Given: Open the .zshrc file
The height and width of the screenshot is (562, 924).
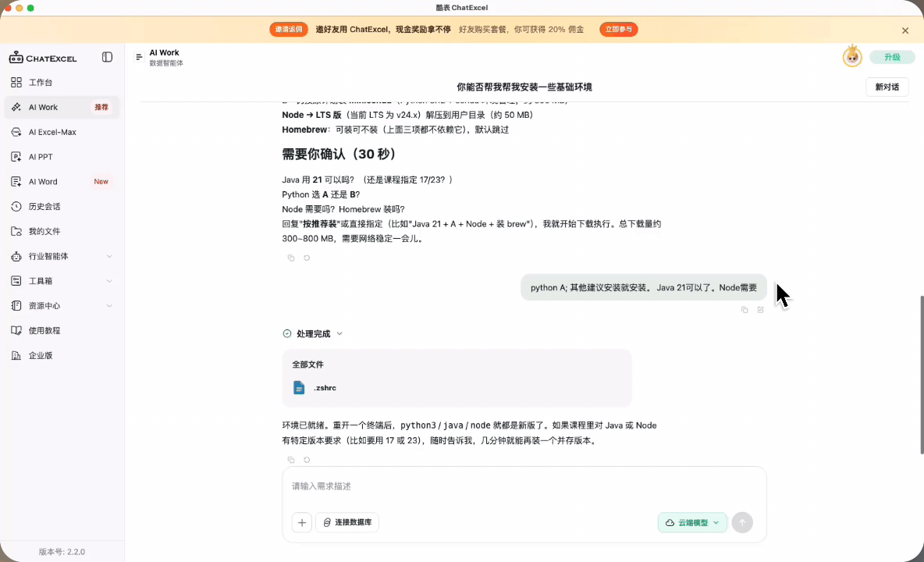Looking at the screenshot, I should pos(325,388).
